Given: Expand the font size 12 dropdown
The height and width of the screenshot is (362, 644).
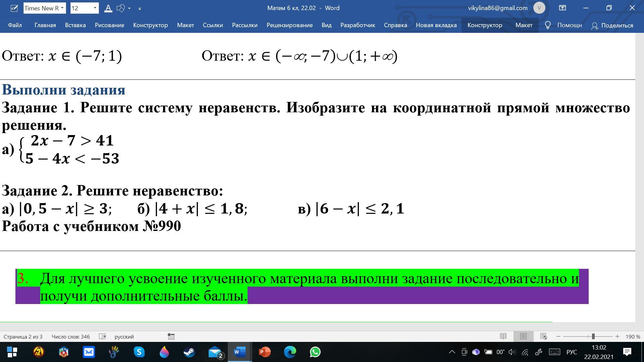Looking at the screenshot, I should [95, 8].
